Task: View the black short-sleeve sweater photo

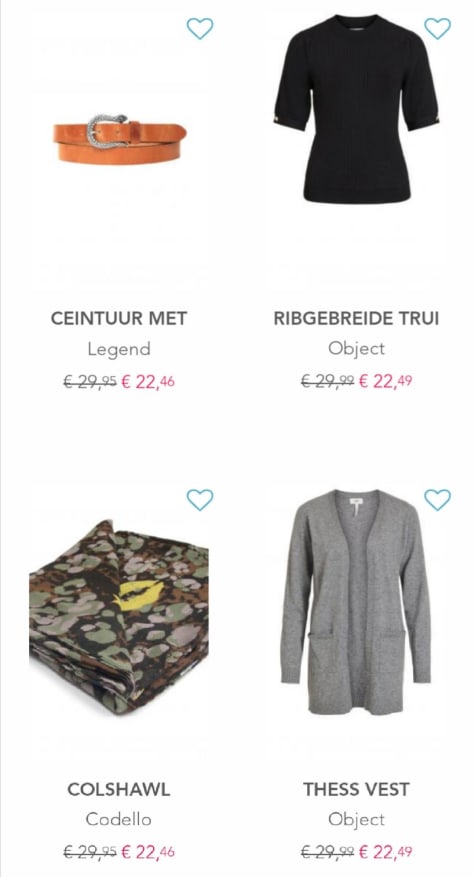Action: click(356, 109)
